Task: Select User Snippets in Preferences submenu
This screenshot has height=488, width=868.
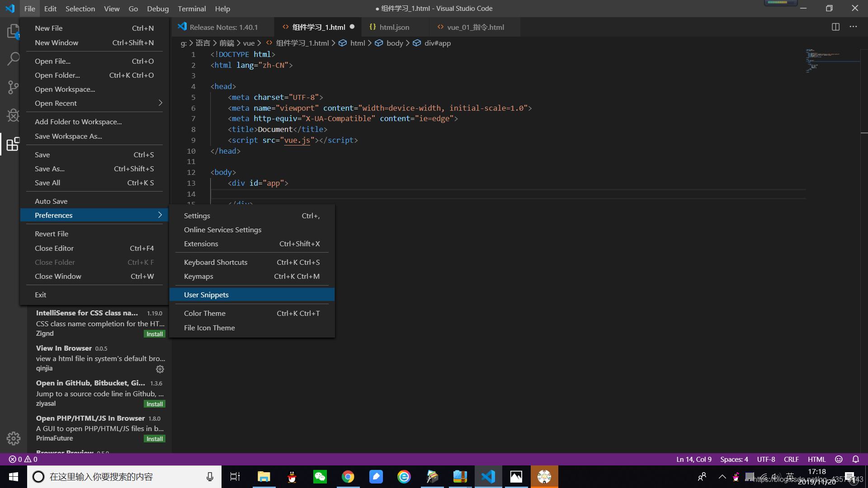Action: tap(252, 295)
